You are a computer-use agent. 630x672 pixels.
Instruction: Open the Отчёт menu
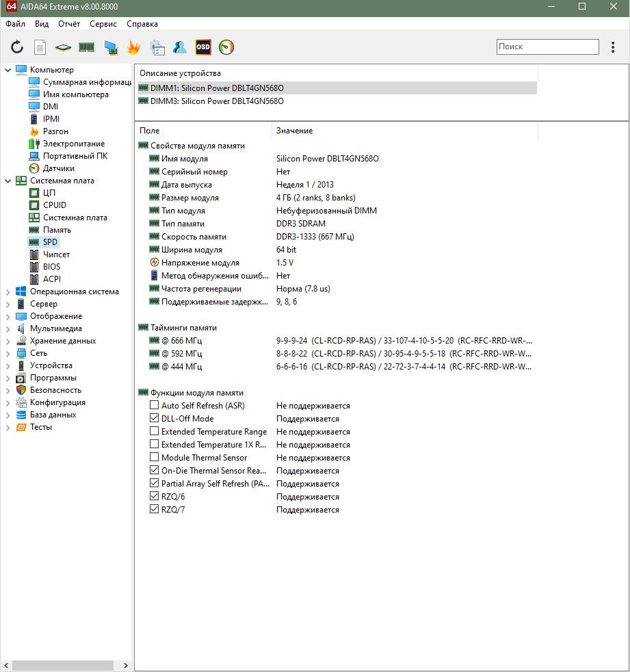[x=69, y=24]
